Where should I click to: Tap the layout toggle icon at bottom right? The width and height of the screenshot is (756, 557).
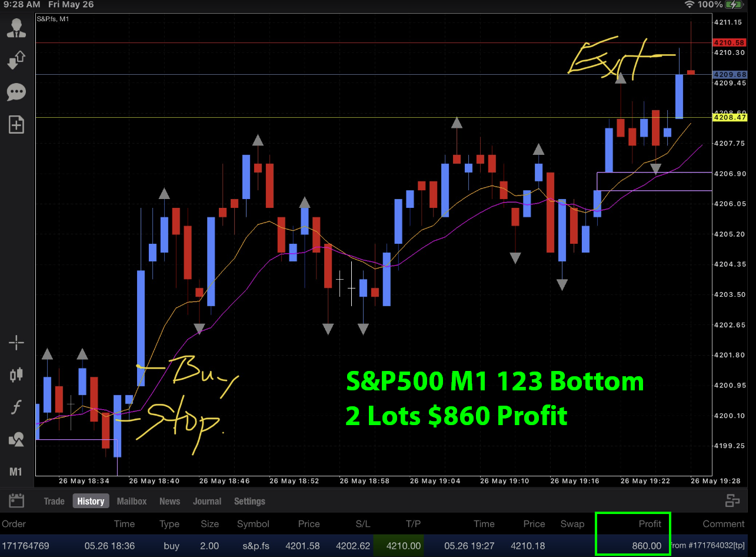[x=732, y=501]
